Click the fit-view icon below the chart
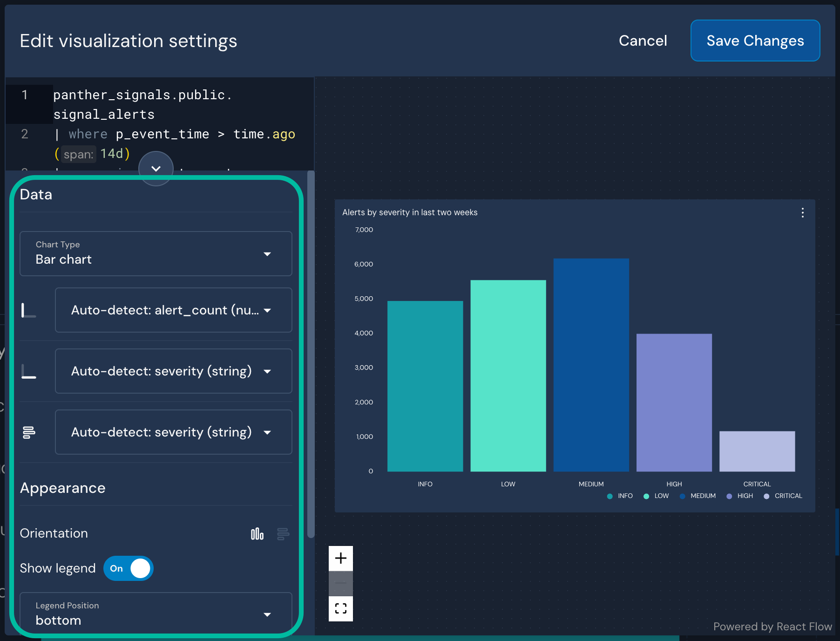Screen dimensions: 840x641 (340, 608)
